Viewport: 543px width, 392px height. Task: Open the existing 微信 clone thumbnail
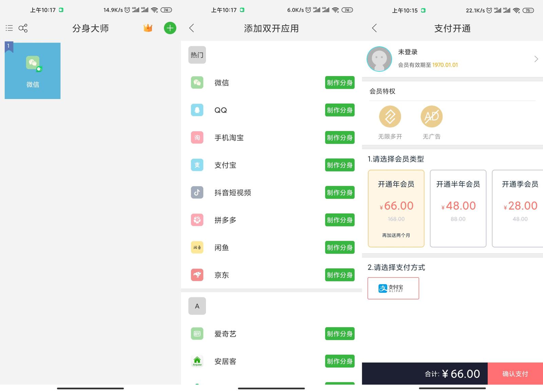(32, 70)
